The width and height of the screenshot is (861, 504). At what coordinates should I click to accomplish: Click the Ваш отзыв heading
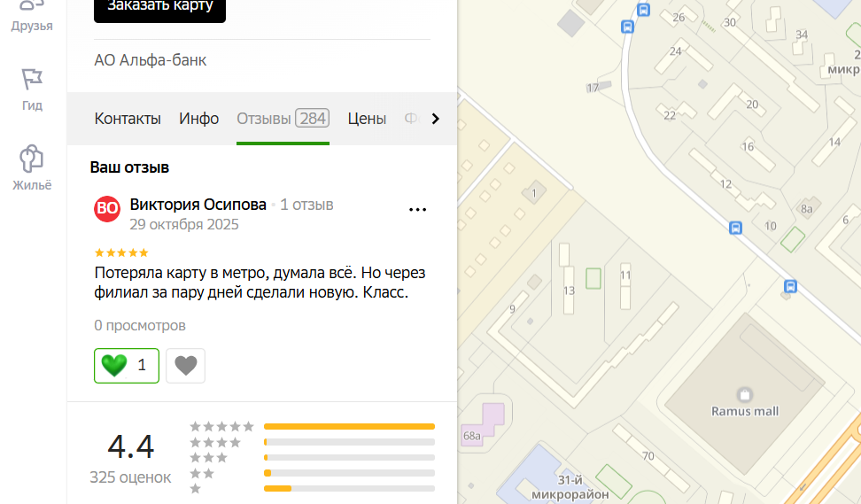pos(129,167)
